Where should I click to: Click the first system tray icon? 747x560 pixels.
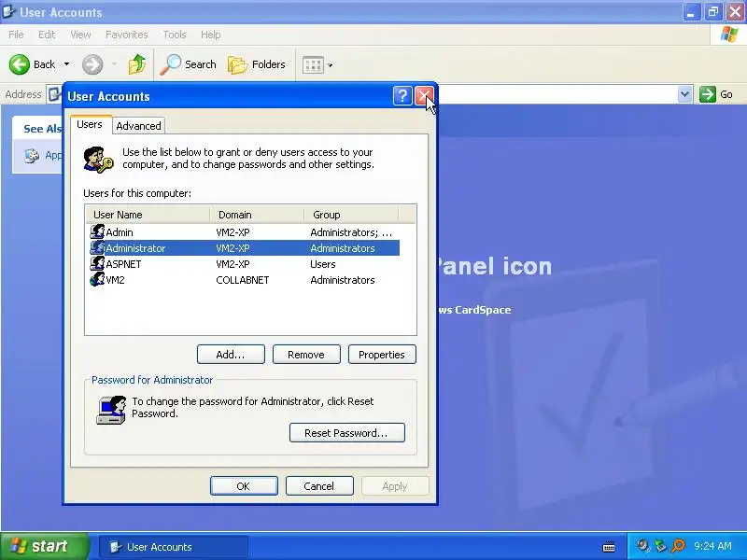point(643,546)
